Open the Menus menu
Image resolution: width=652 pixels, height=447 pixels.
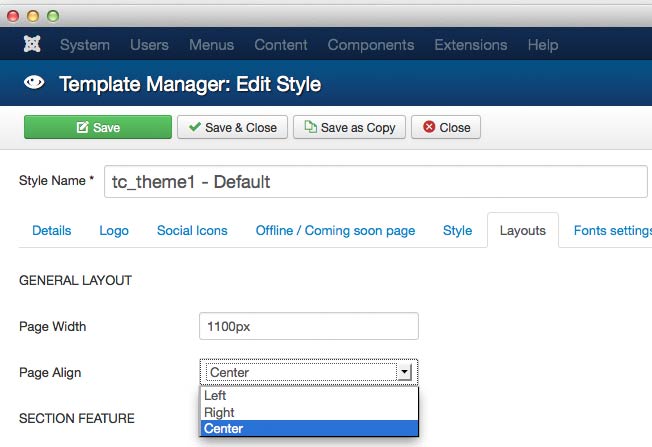211,45
